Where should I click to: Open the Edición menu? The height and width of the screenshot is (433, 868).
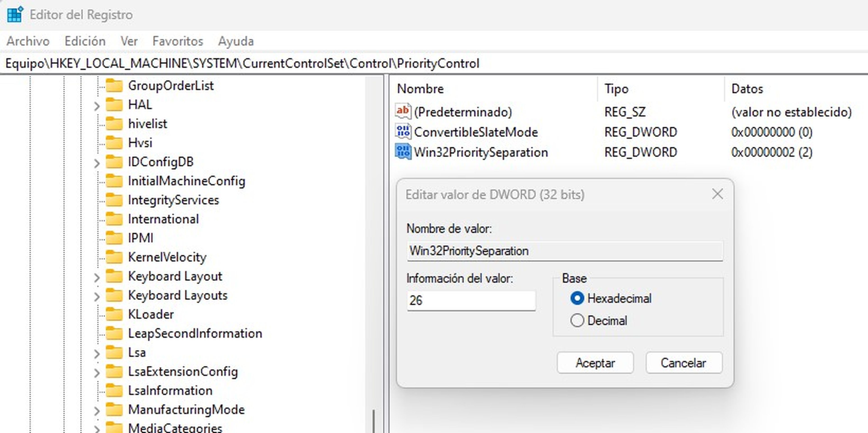tap(85, 41)
